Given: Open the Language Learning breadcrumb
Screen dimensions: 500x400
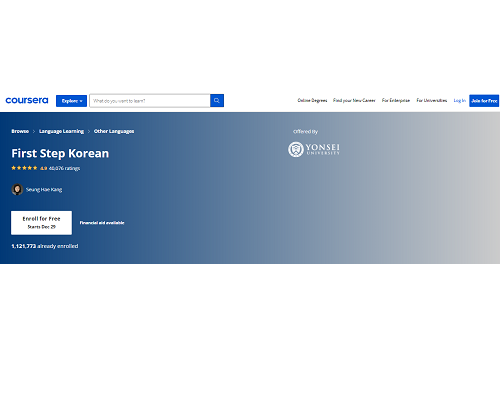Looking at the screenshot, I should pyautogui.click(x=61, y=131).
